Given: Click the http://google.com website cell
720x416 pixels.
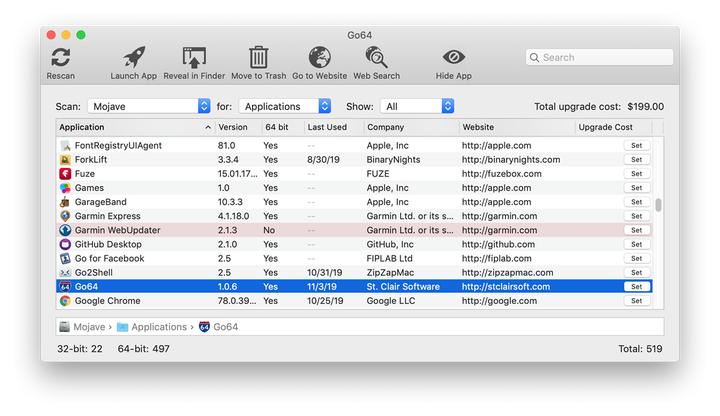Looking at the screenshot, I should tap(500, 301).
